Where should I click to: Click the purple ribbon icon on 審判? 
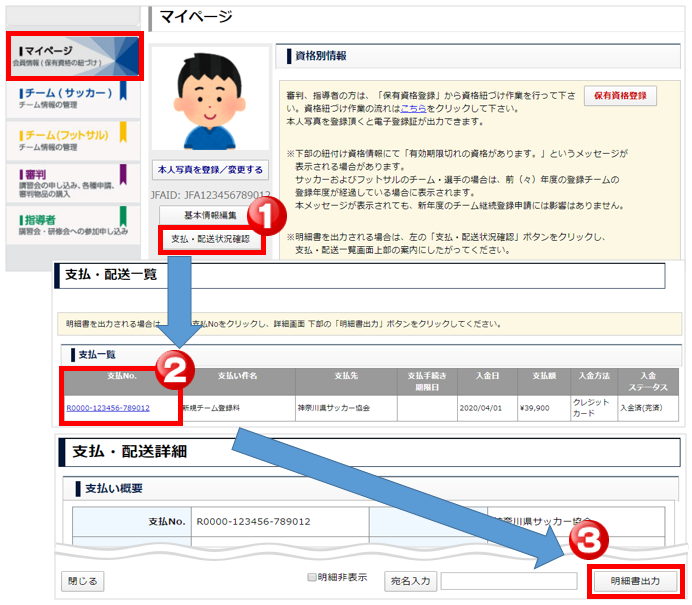[x=123, y=174]
